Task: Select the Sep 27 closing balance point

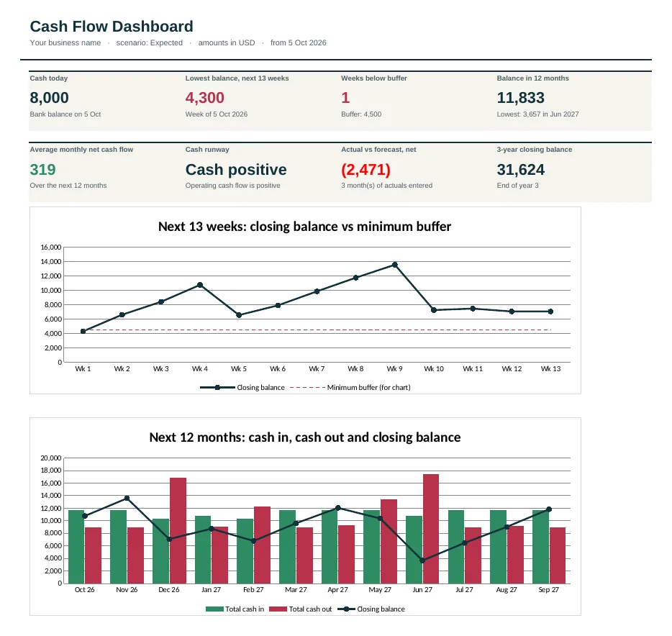Action: click(549, 509)
